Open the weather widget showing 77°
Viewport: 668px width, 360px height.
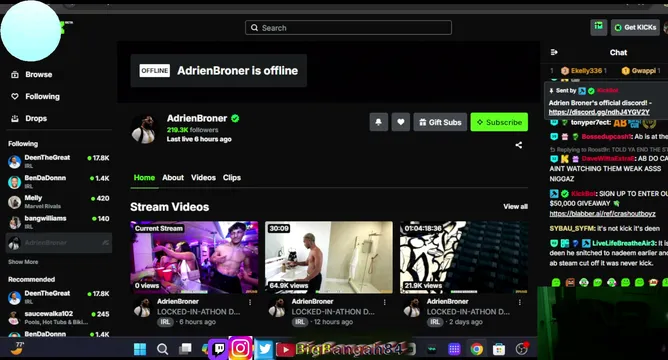click(17, 348)
